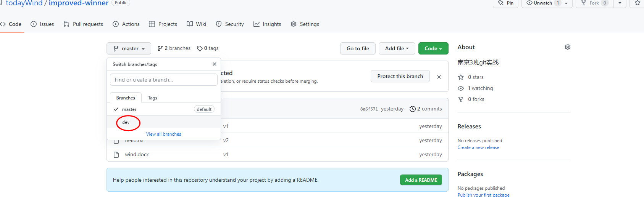Open the Pull requests tab

[x=83, y=24]
